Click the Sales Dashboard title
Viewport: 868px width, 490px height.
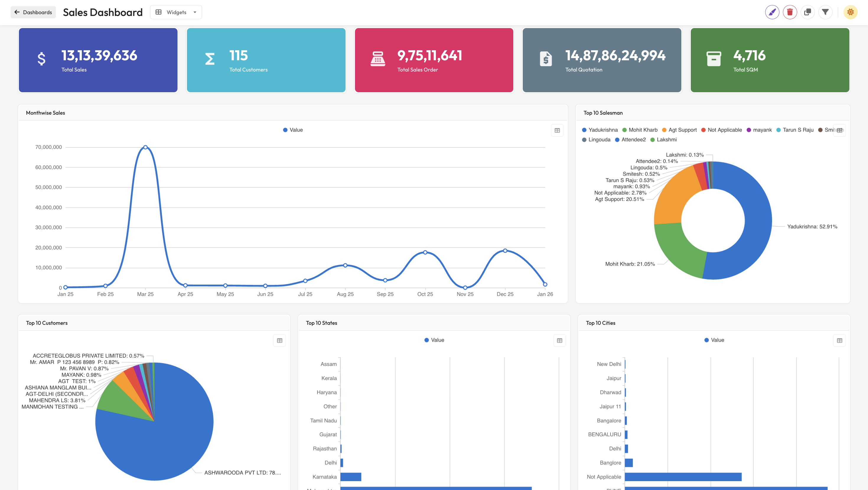coord(102,12)
